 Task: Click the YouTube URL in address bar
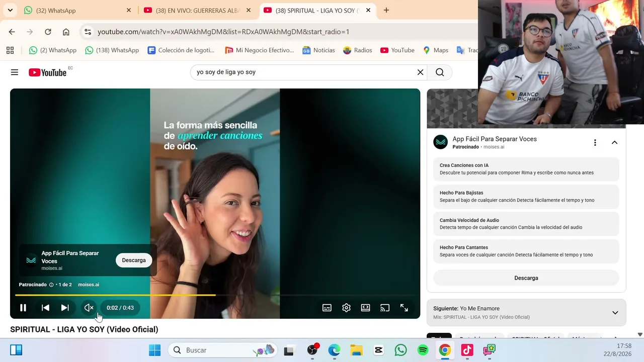(223, 32)
